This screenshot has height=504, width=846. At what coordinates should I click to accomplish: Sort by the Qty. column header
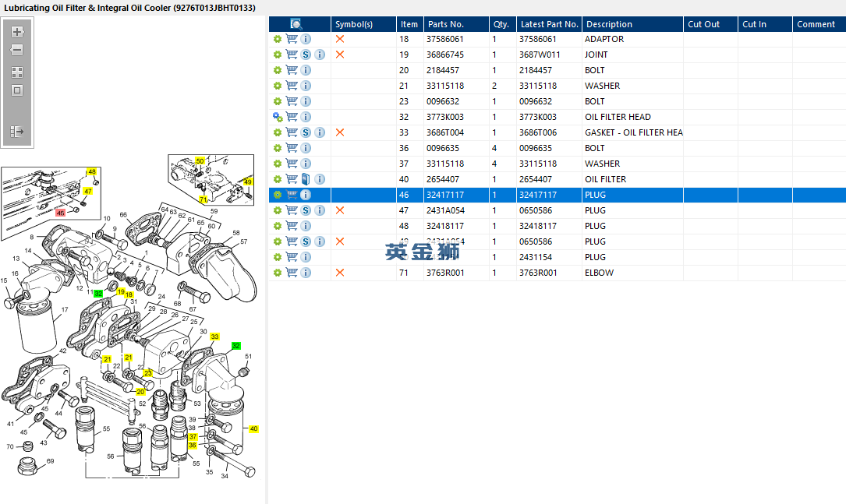[x=503, y=24]
